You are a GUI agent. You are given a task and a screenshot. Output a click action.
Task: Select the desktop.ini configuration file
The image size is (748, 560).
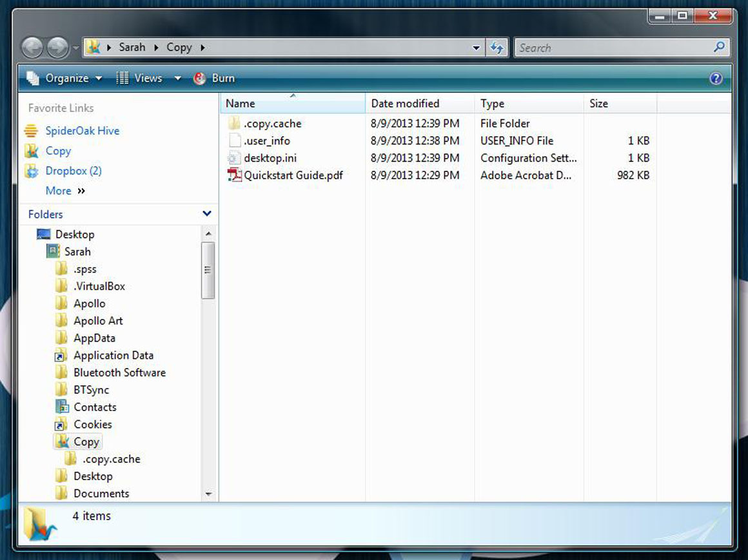(x=270, y=158)
